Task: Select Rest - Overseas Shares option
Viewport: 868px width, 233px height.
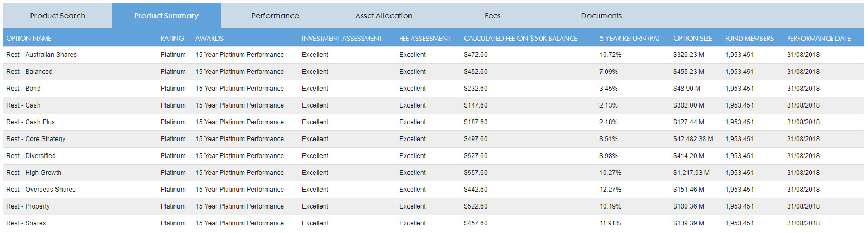Action: point(41,190)
